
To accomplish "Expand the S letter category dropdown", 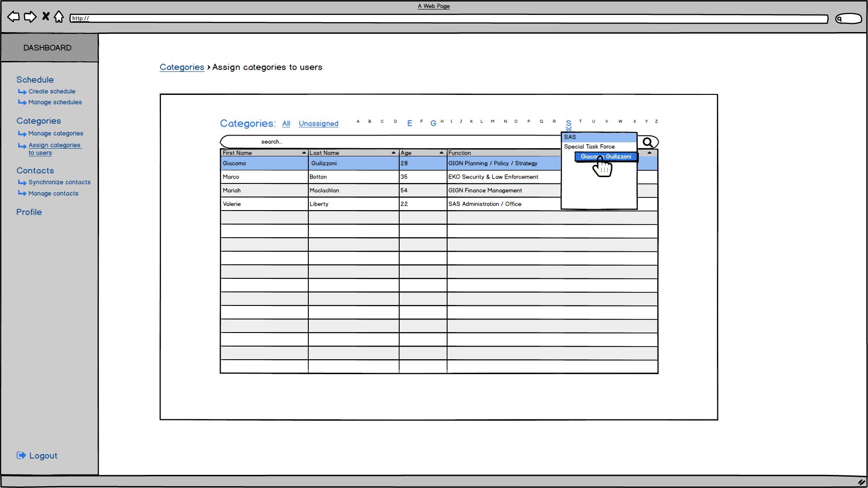I will pyautogui.click(x=569, y=124).
